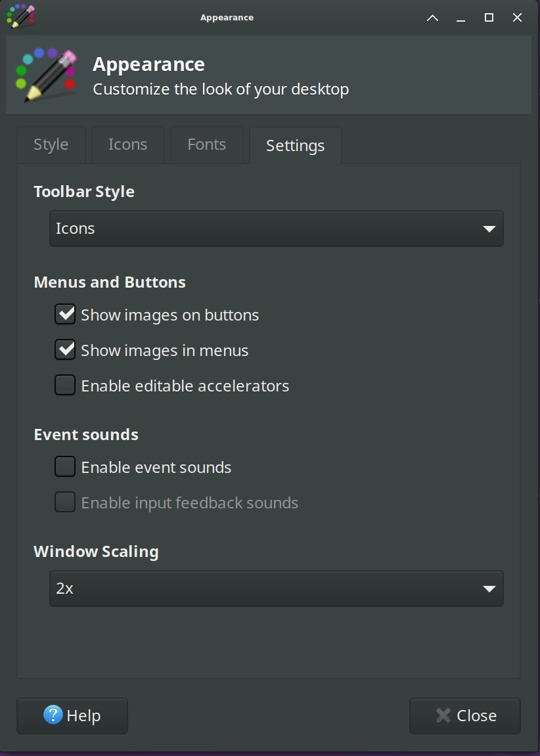Go to the Fonts tab
The height and width of the screenshot is (756, 540).
click(206, 145)
